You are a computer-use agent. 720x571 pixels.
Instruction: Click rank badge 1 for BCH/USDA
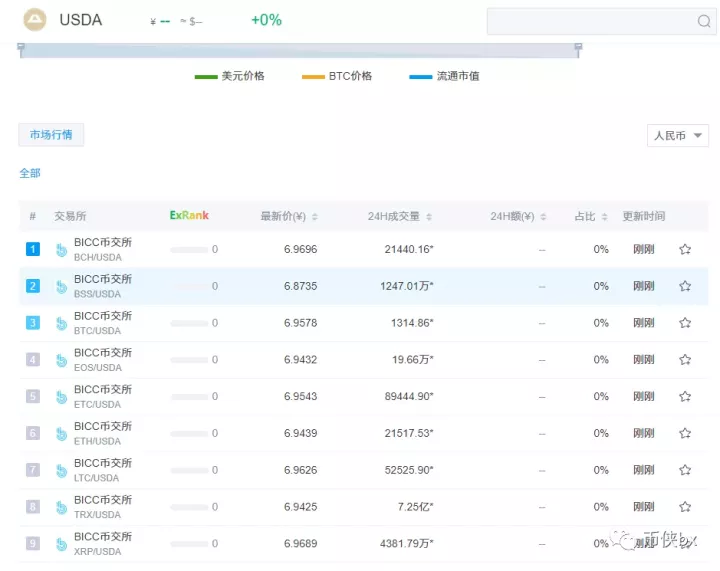(33, 249)
